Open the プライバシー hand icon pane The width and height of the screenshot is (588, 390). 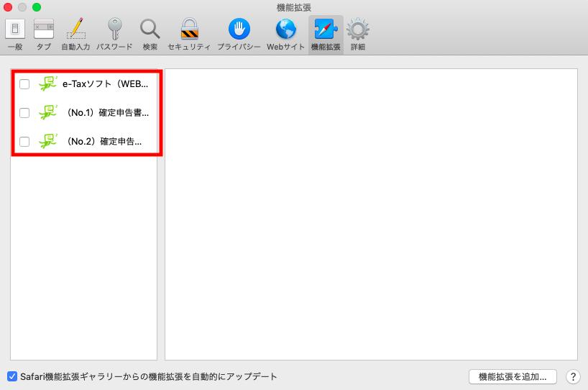[239, 34]
